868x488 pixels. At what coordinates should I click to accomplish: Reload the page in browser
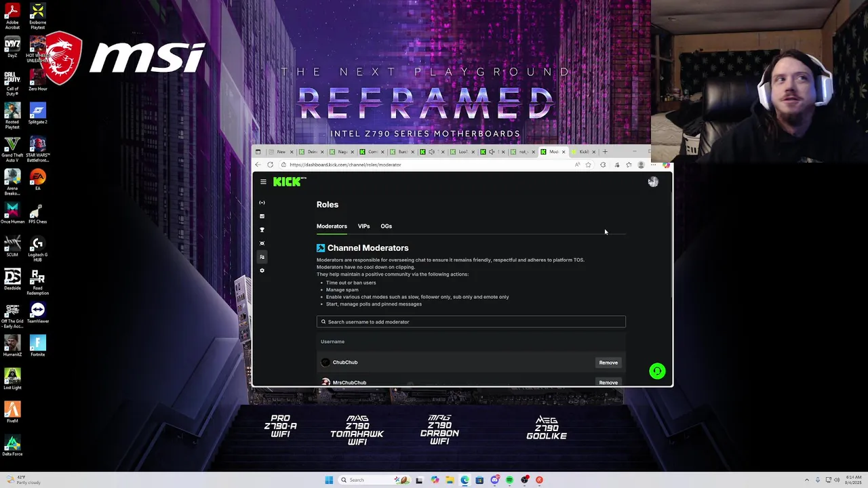(x=270, y=165)
